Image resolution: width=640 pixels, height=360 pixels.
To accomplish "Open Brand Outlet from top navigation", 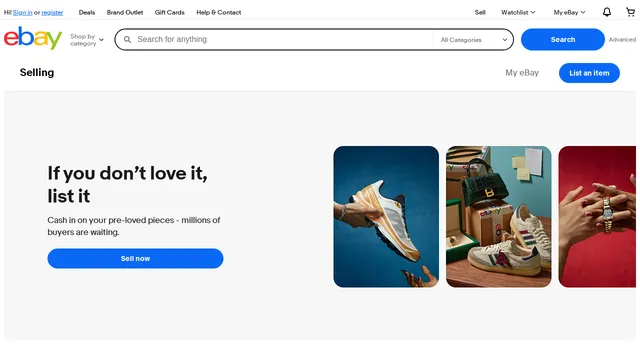I will [x=125, y=12].
